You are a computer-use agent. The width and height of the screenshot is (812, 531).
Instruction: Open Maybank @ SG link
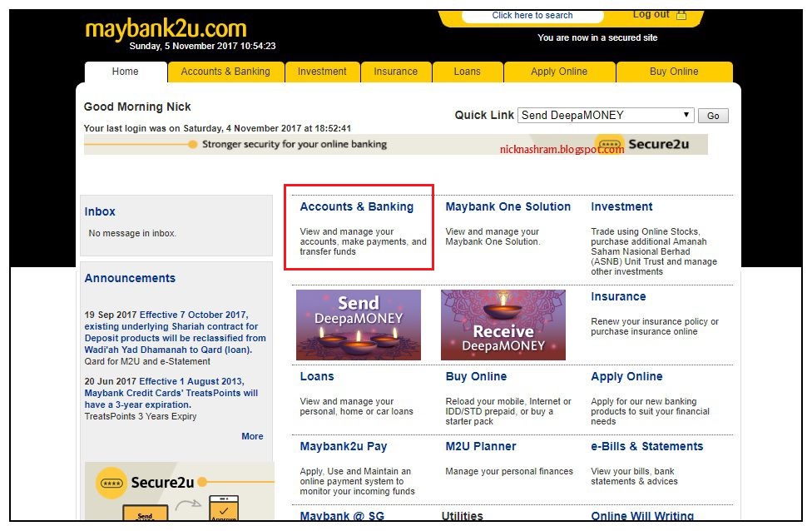(x=342, y=516)
